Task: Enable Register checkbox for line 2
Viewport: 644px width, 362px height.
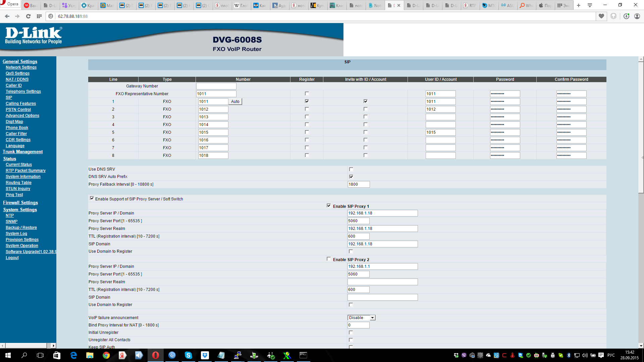Action: tap(307, 109)
